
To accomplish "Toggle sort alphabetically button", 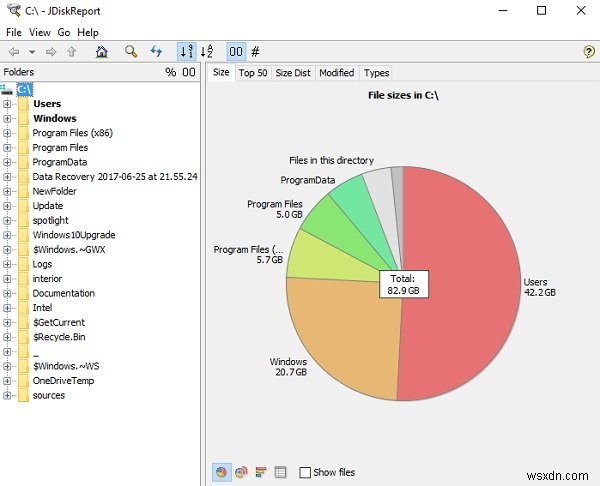I will pos(207,51).
